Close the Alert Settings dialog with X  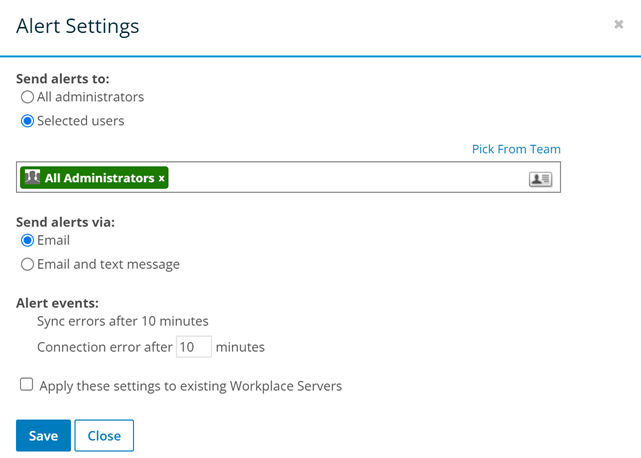click(619, 25)
